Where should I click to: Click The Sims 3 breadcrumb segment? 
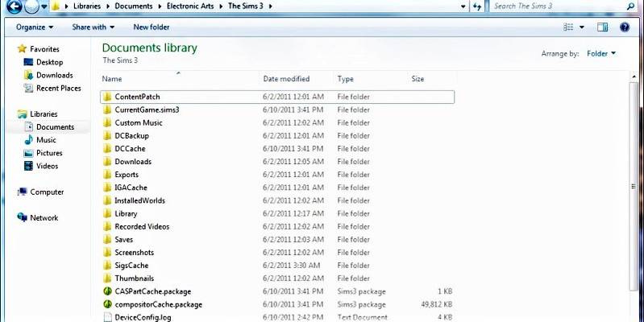pos(246,6)
